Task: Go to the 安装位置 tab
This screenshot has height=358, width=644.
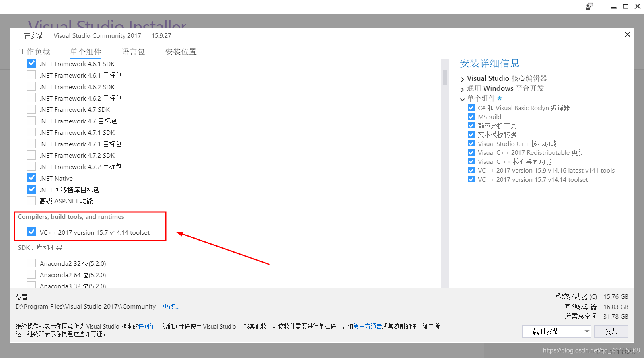Action: (181, 52)
